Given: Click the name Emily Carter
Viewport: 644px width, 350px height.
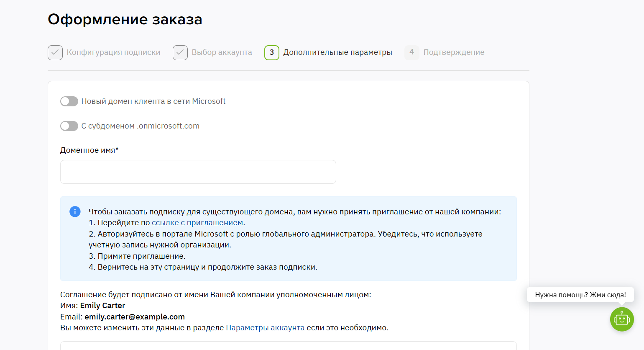Looking at the screenshot, I should tap(102, 306).
